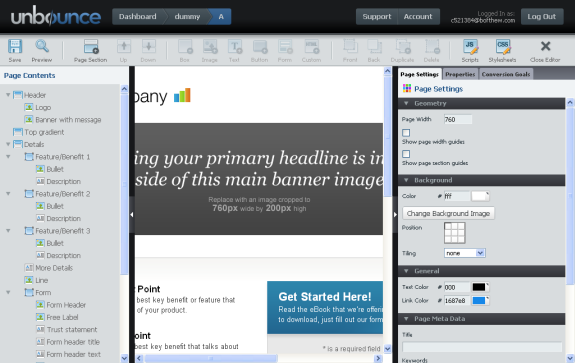
Task: Enable Show page section guides checkbox
Action: [406, 154]
